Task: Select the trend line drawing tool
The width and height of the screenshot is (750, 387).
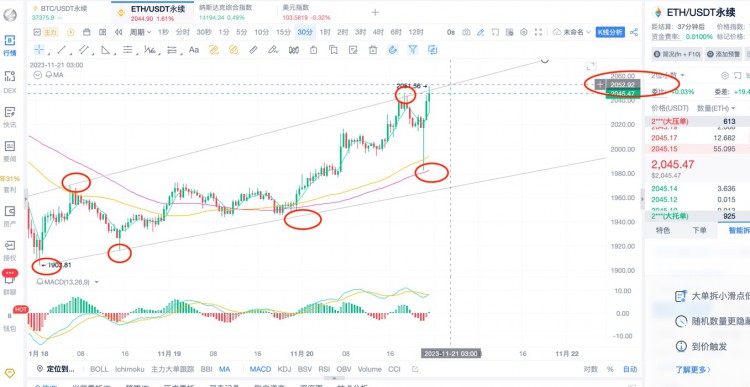Action: 62,50
